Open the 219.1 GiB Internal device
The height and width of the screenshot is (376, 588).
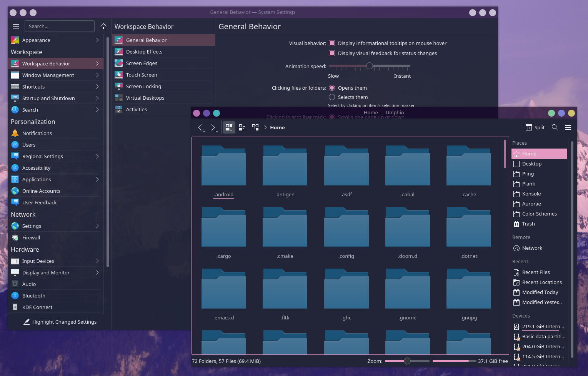coord(539,326)
